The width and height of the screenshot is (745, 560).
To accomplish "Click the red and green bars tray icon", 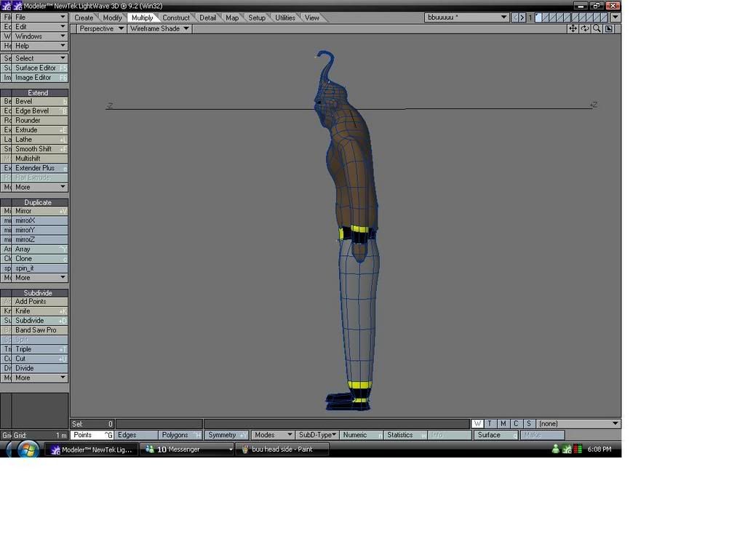I will (578, 449).
